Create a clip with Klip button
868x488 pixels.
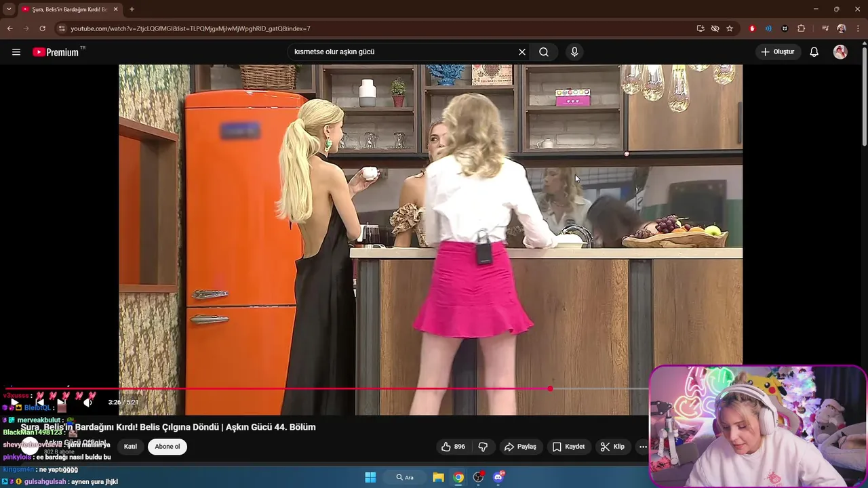tap(612, 447)
